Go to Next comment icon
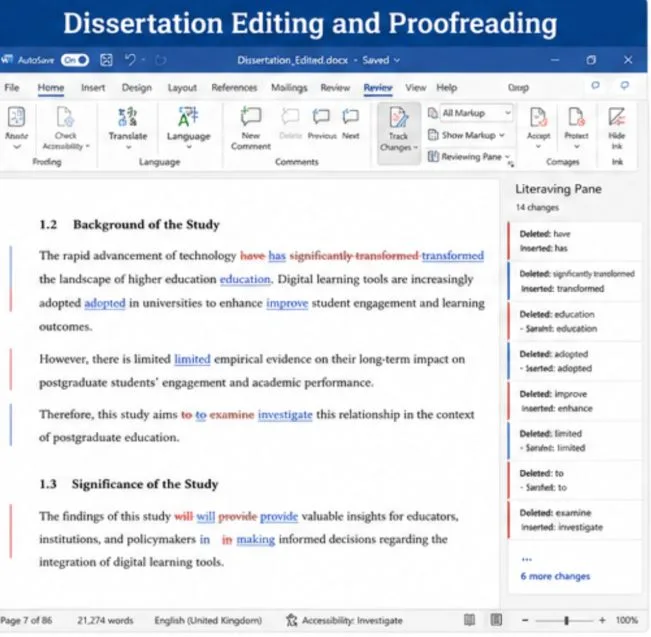 [351, 116]
